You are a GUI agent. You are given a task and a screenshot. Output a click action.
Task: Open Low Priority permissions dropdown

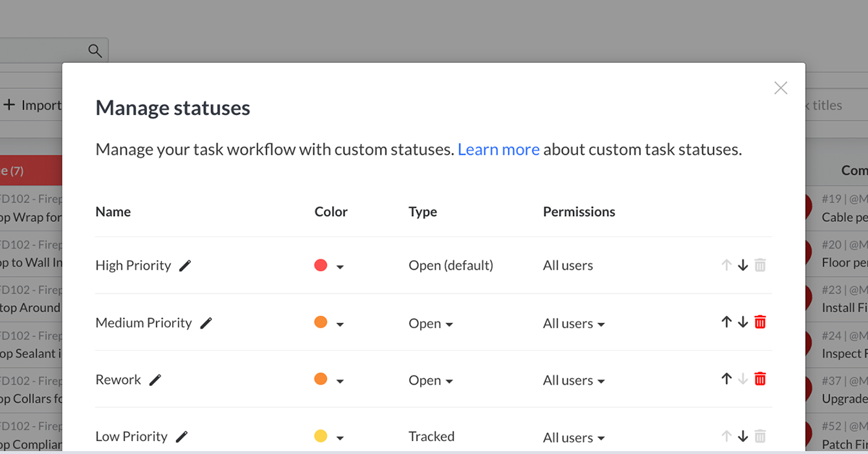574,437
